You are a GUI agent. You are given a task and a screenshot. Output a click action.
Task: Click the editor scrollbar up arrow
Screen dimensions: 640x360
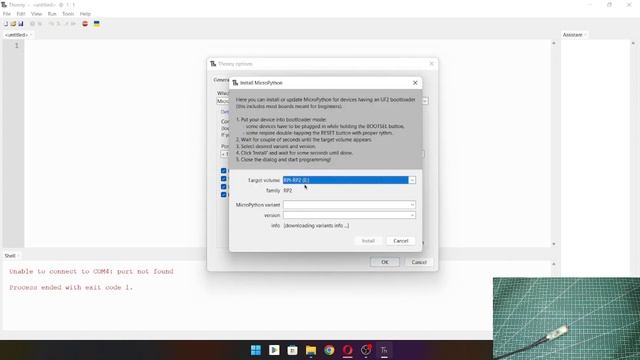pyautogui.click(x=554, y=43)
